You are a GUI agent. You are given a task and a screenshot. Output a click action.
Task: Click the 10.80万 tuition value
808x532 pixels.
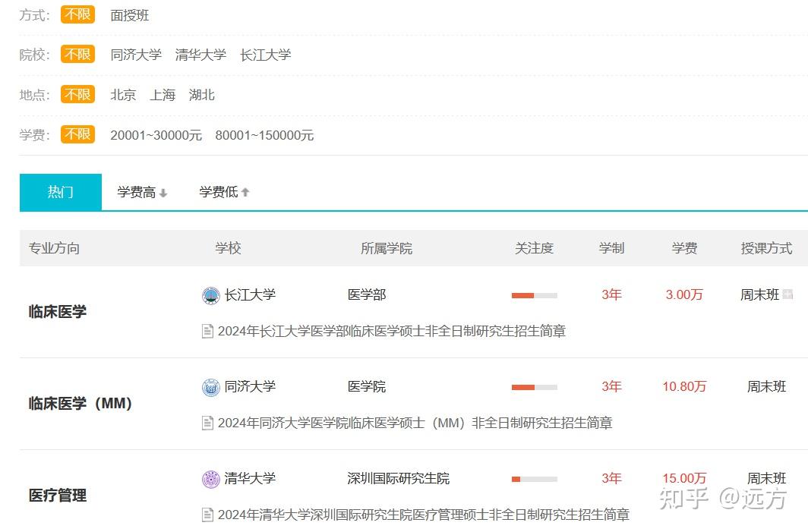point(684,387)
